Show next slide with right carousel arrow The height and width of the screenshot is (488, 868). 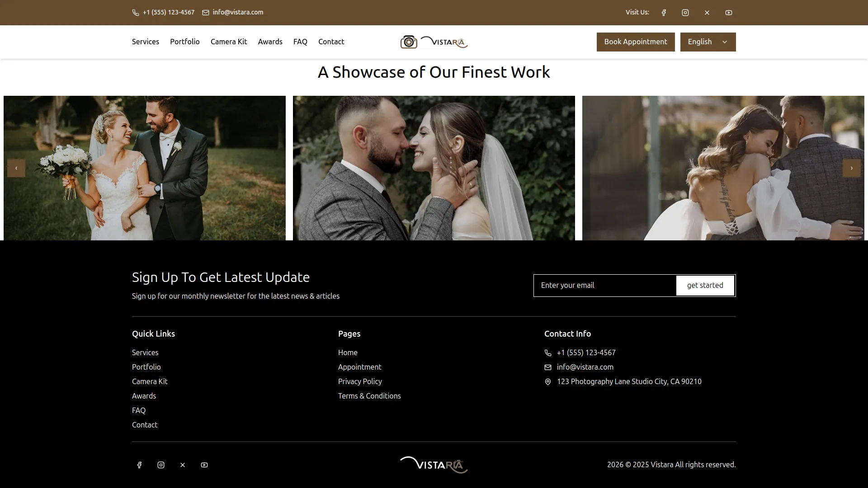point(851,168)
